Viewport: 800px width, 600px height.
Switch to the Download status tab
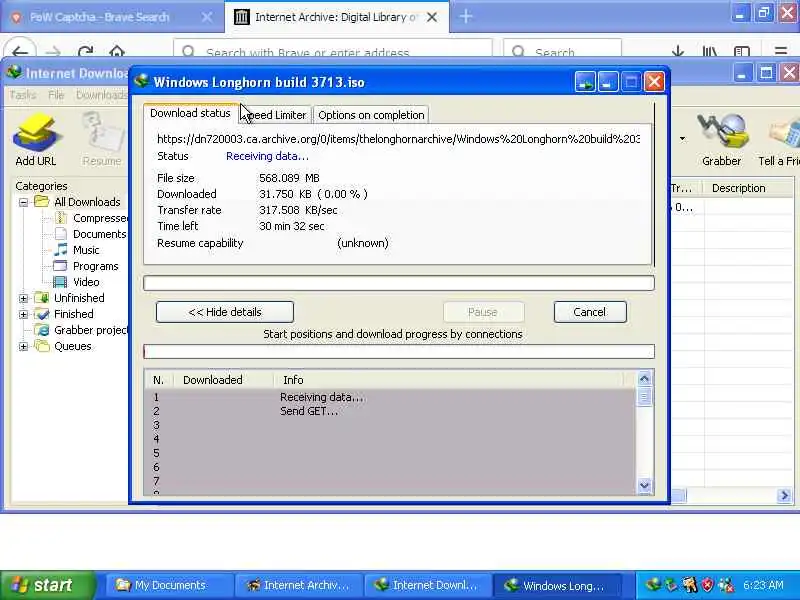click(190, 113)
